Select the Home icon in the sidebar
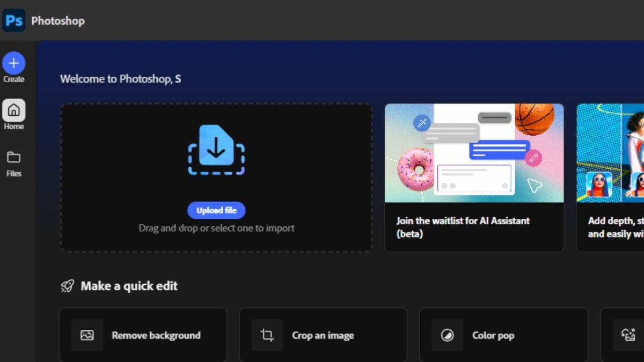 pyautogui.click(x=14, y=110)
